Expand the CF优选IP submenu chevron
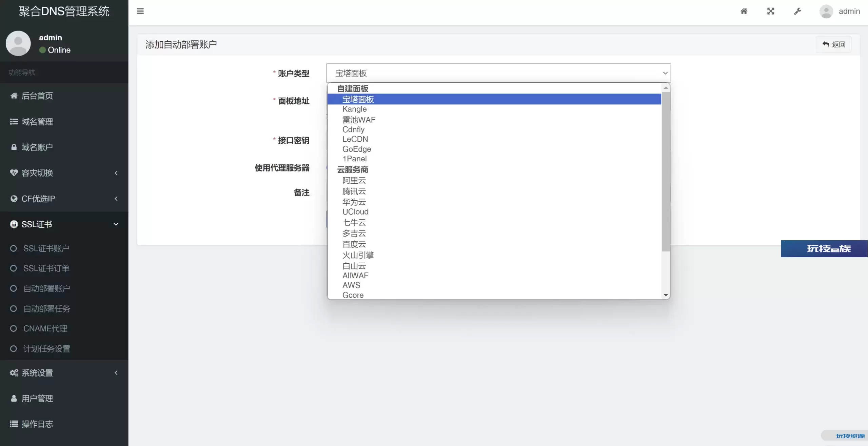Image resolution: width=868 pixels, height=446 pixels. coord(116,199)
